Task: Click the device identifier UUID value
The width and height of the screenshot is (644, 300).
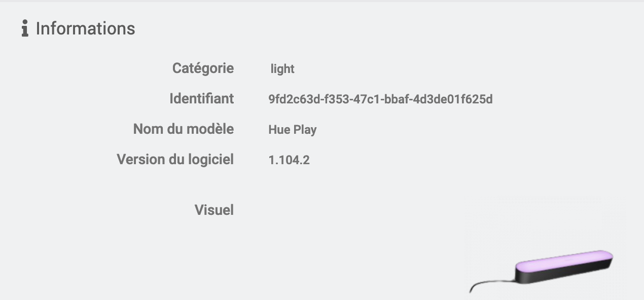Action: pos(380,99)
